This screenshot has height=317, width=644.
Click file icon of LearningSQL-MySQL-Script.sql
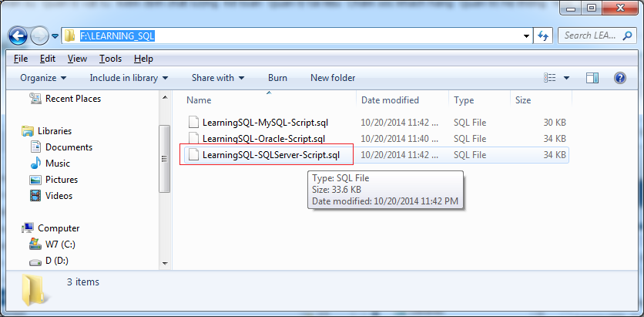pos(193,123)
